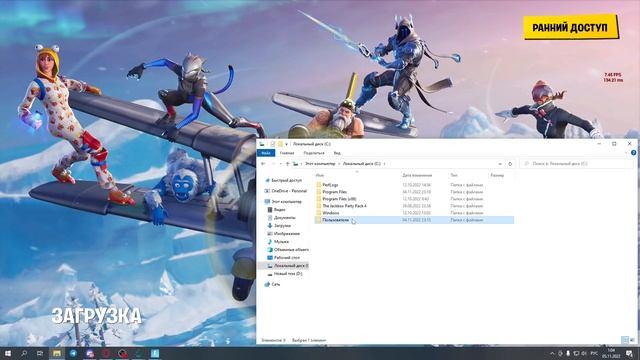Viewport: 640px width, 360px height.
Task: Open OneDrive - Personal in sidebar
Action: pos(285,191)
